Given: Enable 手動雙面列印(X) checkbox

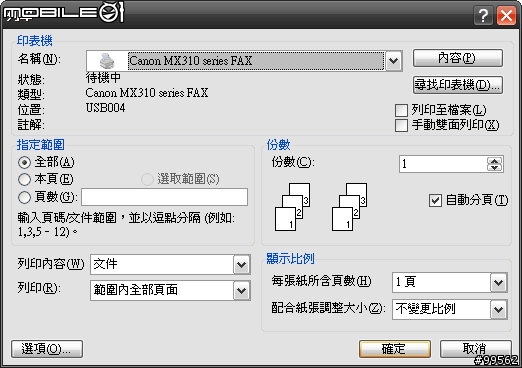Looking at the screenshot, I should tap(401, 125).
